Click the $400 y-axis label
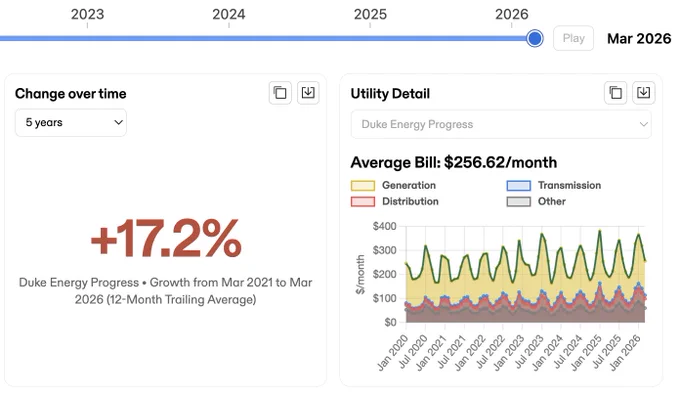Image resolution: width=680 pixels, height=396 pixels. click(x=385, y=226)
